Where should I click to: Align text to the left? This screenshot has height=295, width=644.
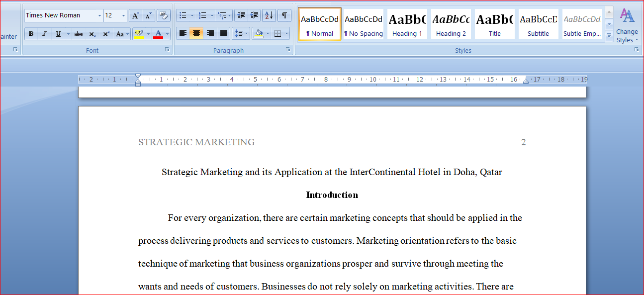click(183, 34)
